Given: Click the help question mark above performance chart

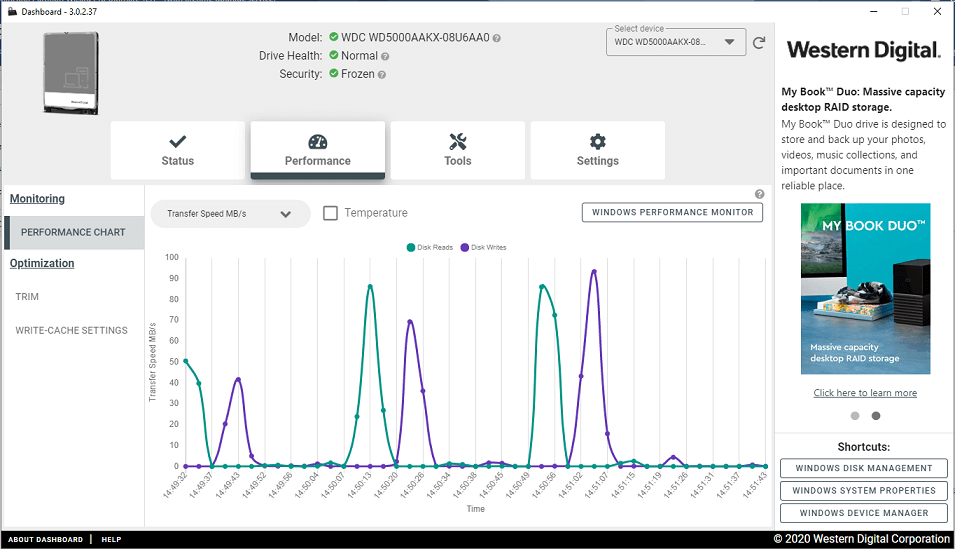Looking at the screenshot, I should [759, 194].
